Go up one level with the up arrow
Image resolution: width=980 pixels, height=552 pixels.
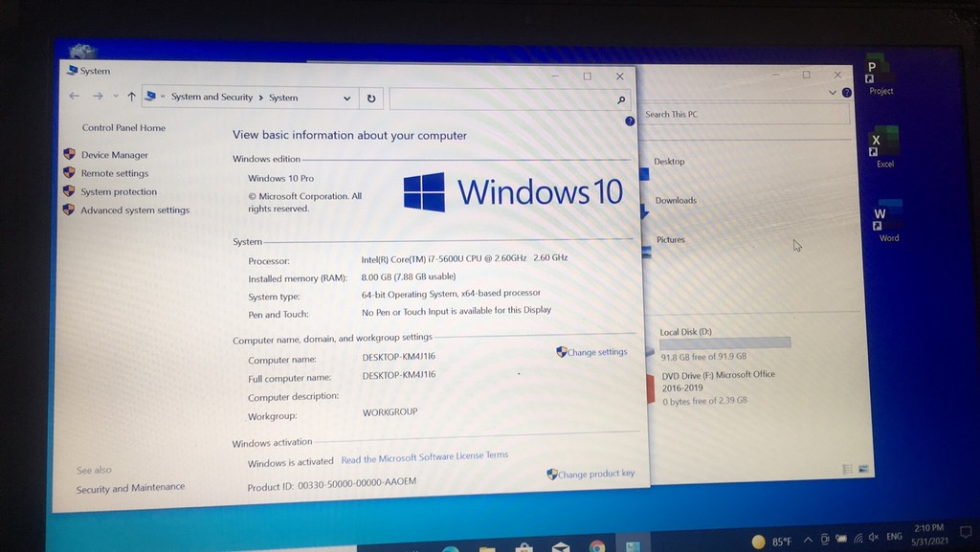pyautogui.click(x=131, y=97)
